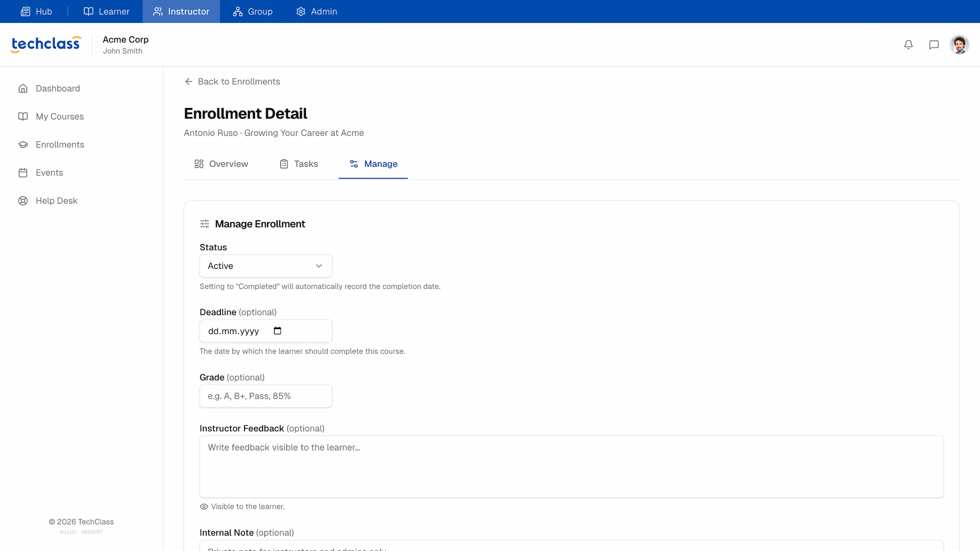
Task: Click the back arrow to Enrollments
Action: pos(189,82)
